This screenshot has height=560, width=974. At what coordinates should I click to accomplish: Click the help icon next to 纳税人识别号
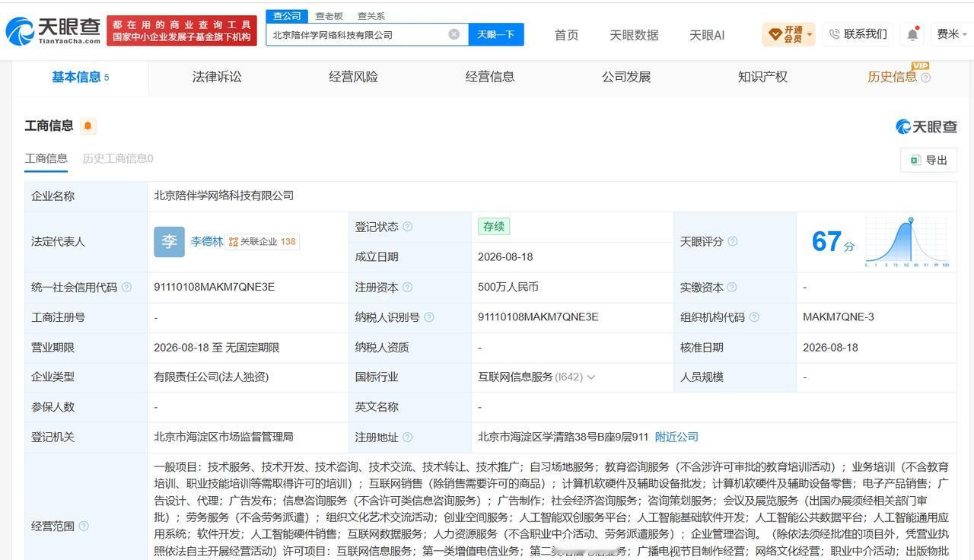429,317
